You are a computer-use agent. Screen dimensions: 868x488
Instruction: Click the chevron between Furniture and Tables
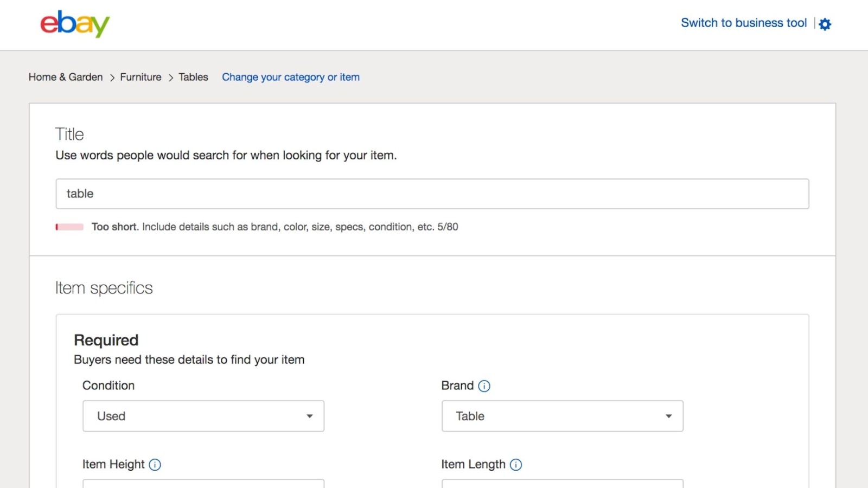click(170, 78)
